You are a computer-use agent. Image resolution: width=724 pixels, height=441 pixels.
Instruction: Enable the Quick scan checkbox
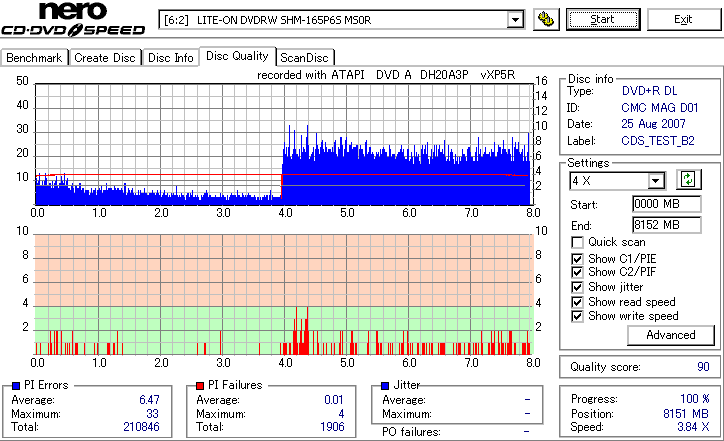pyautogui.click(x=577, y=242)
